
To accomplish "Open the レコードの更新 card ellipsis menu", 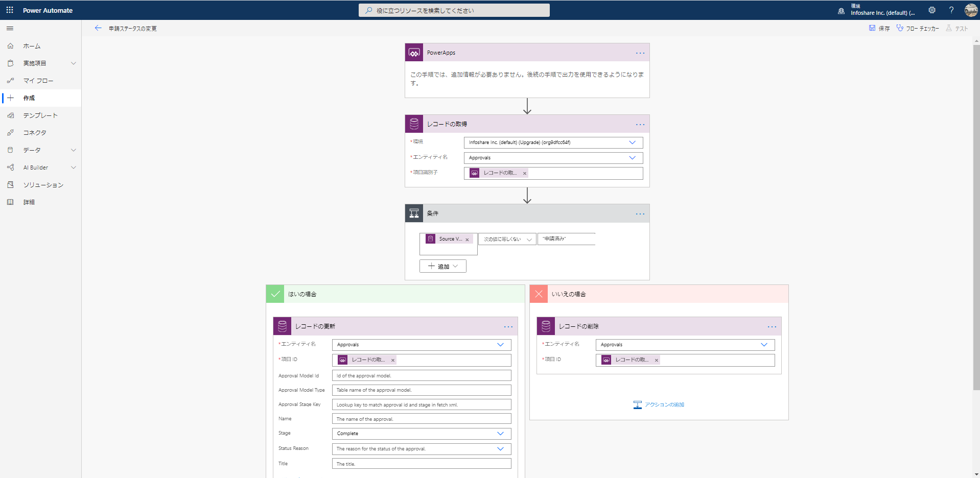I will tap(508, 327).
